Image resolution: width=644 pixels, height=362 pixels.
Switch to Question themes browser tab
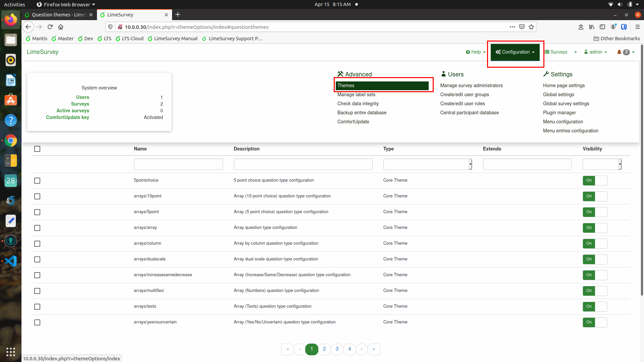point(59,15)
